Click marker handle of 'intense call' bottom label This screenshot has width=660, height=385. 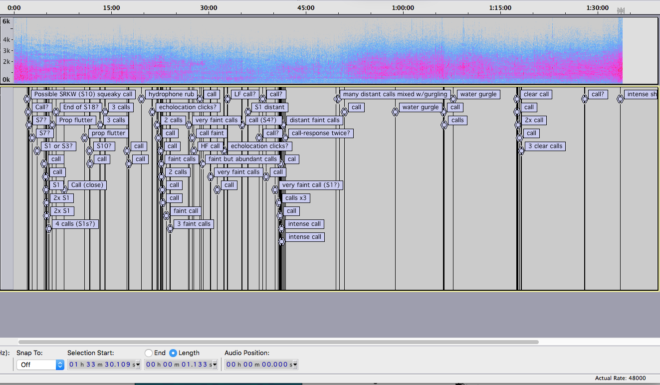click(282, 242)
